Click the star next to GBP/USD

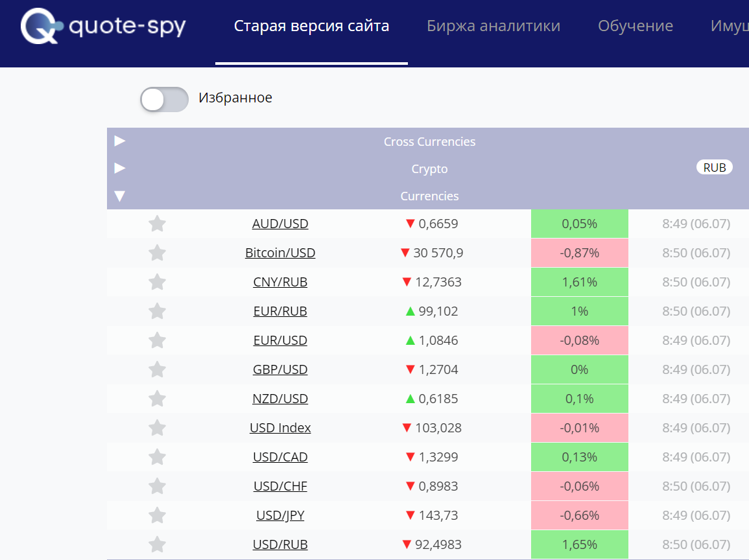157,369
